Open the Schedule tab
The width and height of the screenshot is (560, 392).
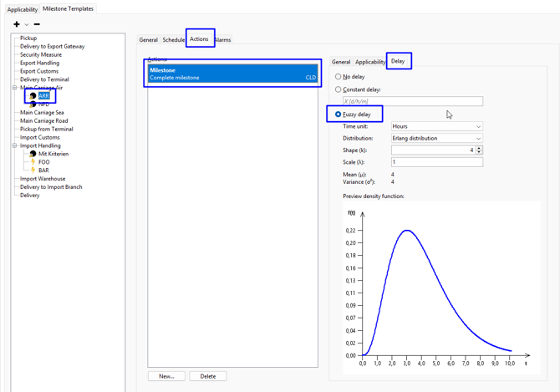coord(173,39)
